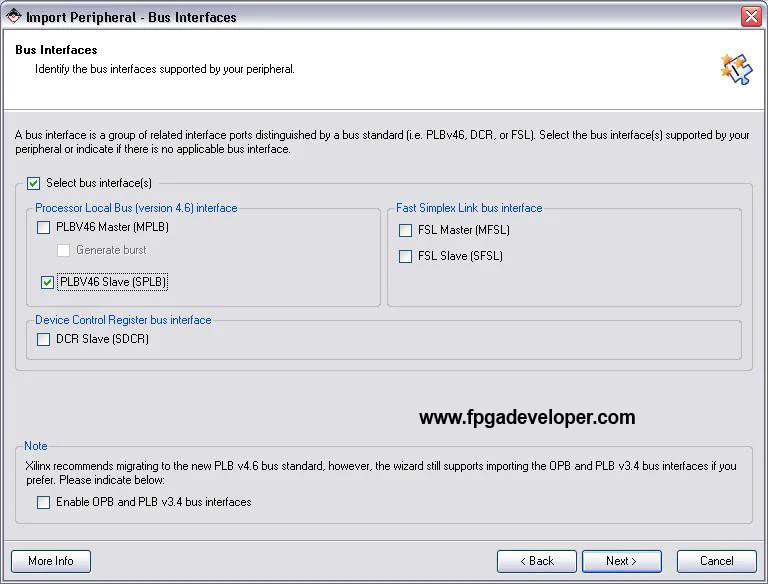Viewport: 768px width, 584px height.
Task: Uncheck the PLBV46 Slave (SPLB) option
Action: [x=48, y=283]
